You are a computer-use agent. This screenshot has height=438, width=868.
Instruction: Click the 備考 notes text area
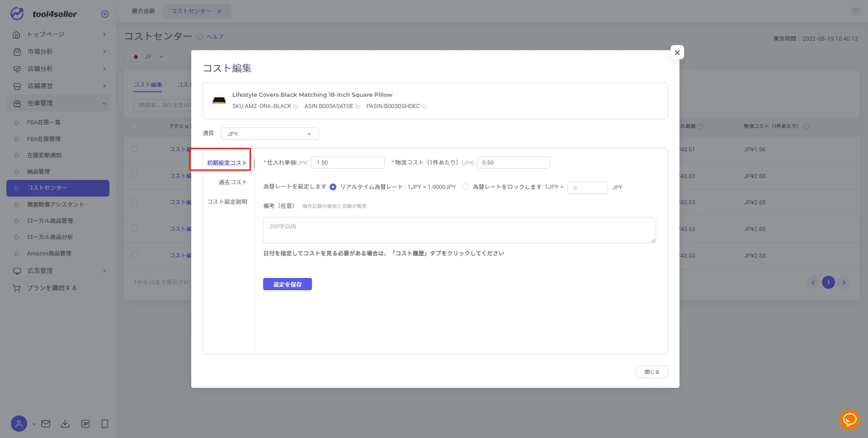point(459,230)
